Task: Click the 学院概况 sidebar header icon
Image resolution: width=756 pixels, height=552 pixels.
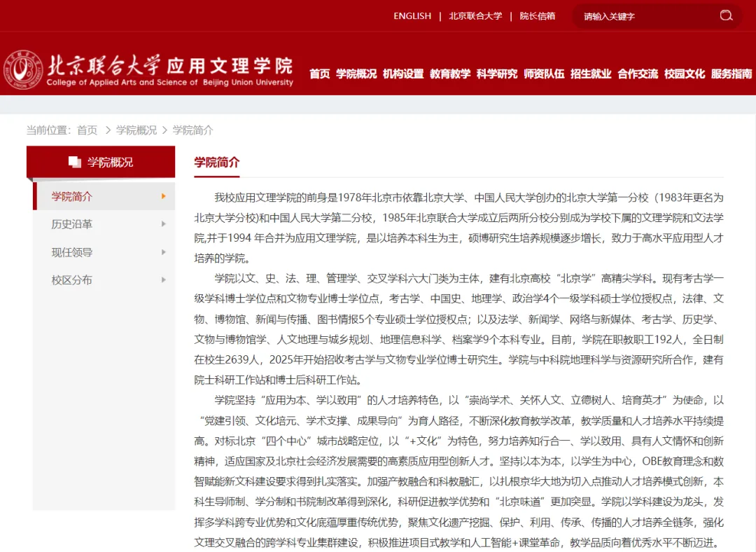Action: click(75, 162)
